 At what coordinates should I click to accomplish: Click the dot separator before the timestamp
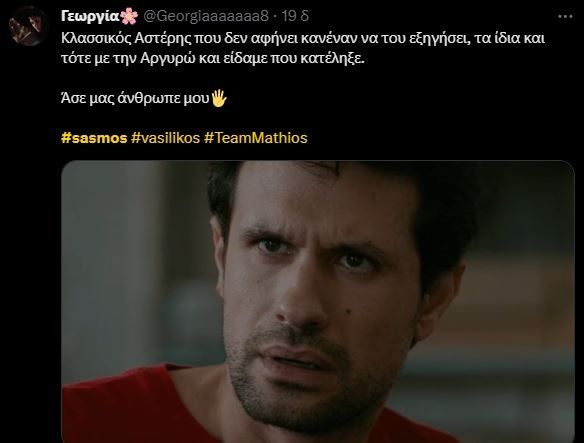275,16
